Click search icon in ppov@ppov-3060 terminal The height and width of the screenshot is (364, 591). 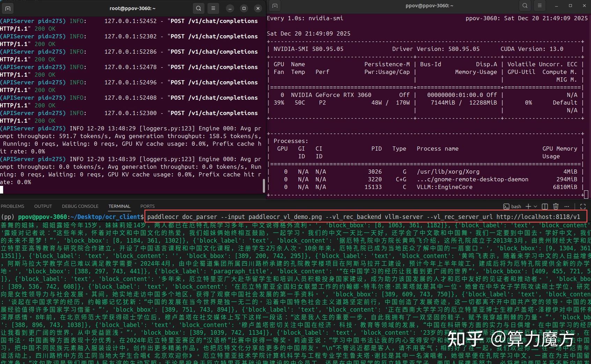(x=525, y=6)
